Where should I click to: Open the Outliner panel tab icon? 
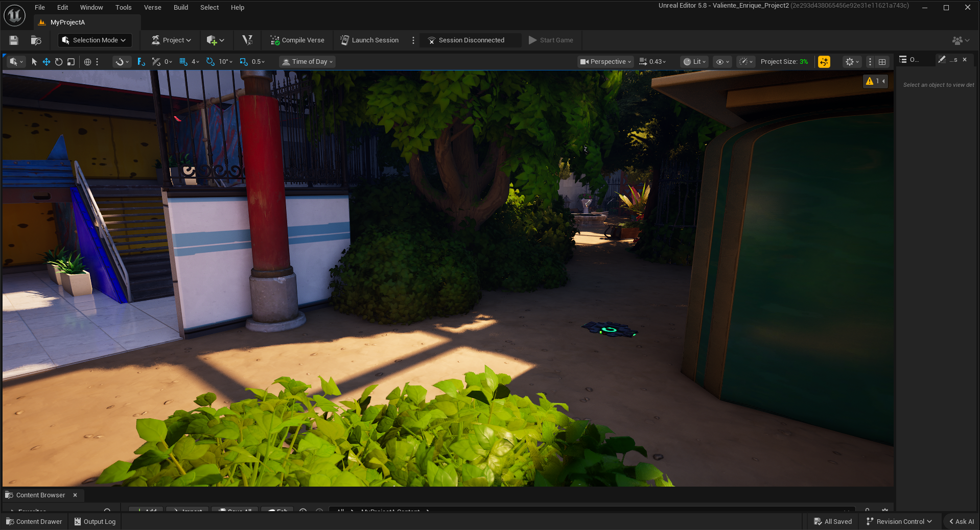coord(903,60)
